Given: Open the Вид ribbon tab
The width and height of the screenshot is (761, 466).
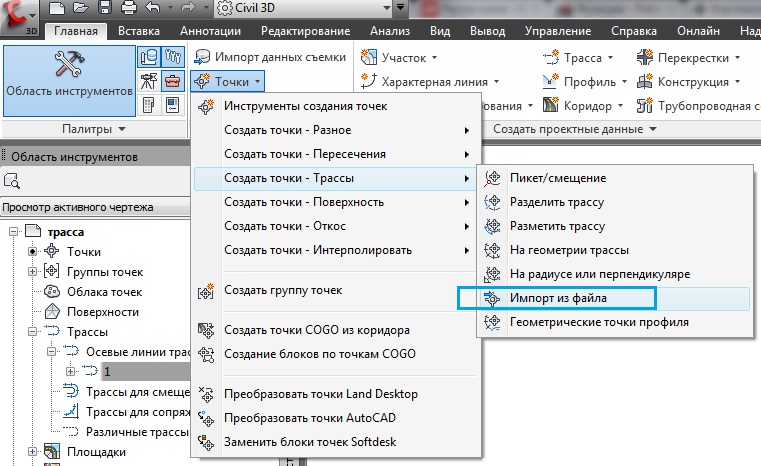Looking at the screenshot, I should click(440, 31).
